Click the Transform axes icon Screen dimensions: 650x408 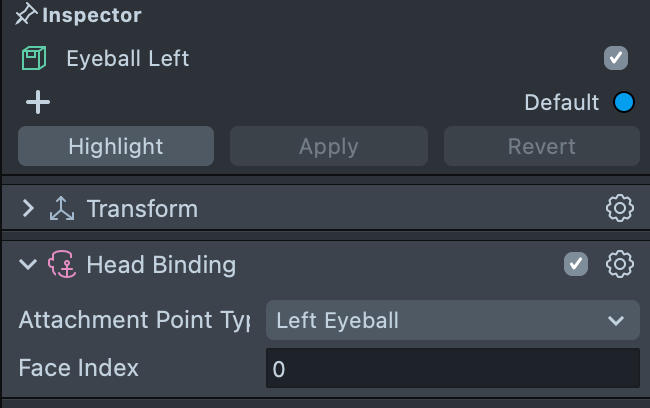pos(62,209)
